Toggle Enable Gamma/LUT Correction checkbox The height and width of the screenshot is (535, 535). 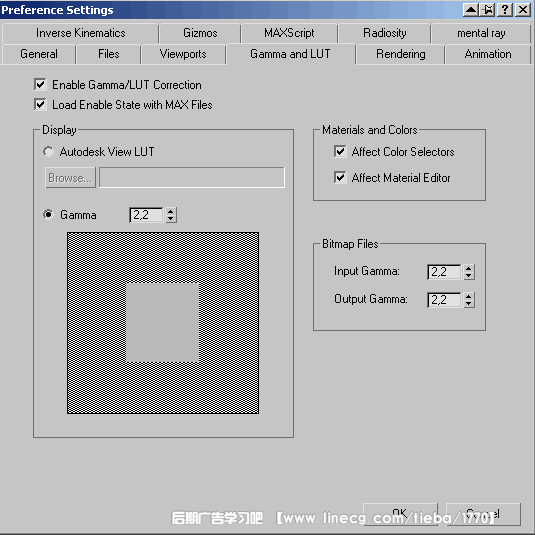(40, 84)
